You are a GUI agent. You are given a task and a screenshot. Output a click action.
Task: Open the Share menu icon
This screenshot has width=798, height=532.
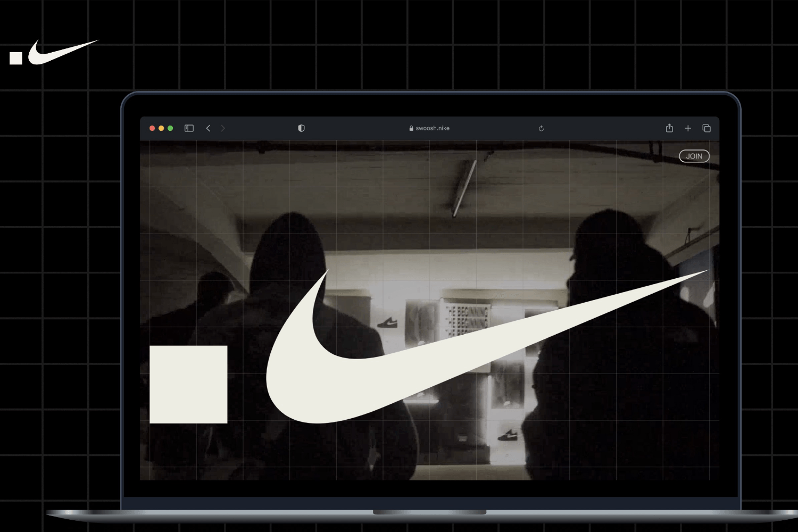(669, 128)
